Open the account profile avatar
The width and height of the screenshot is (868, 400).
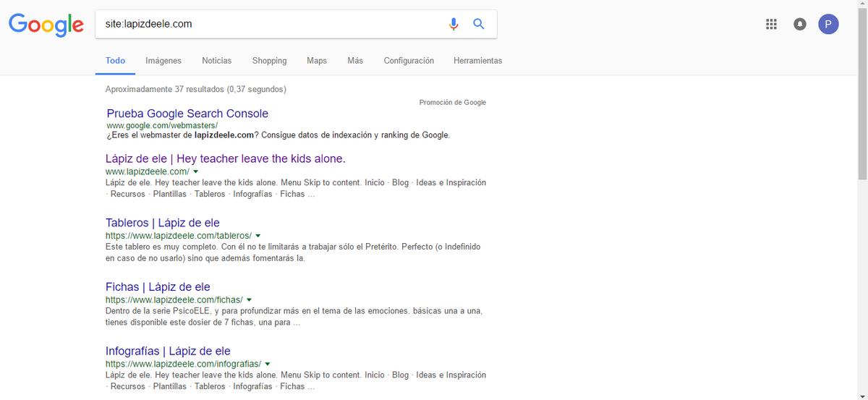[828, 24]
